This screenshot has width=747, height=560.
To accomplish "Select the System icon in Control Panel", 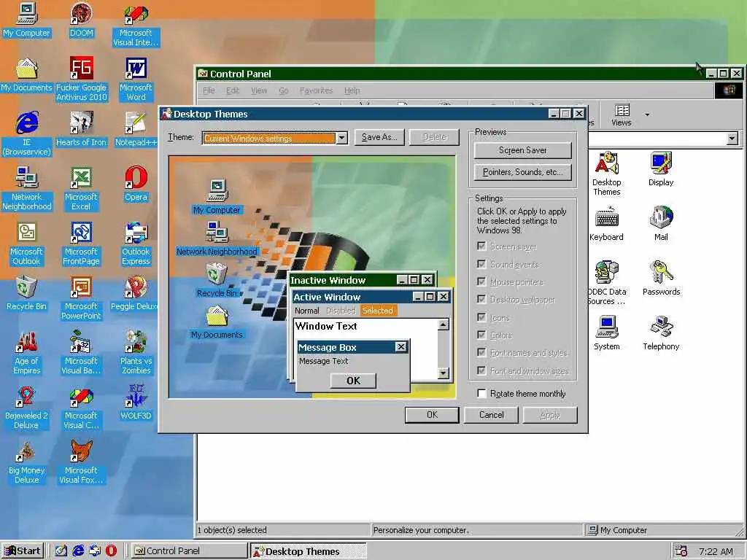I will click(606, 333).
